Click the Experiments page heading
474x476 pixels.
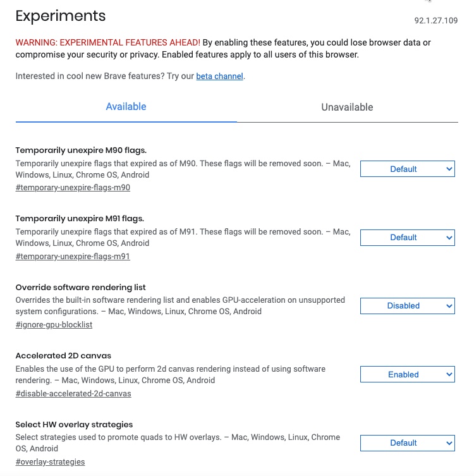pos(61,16)
